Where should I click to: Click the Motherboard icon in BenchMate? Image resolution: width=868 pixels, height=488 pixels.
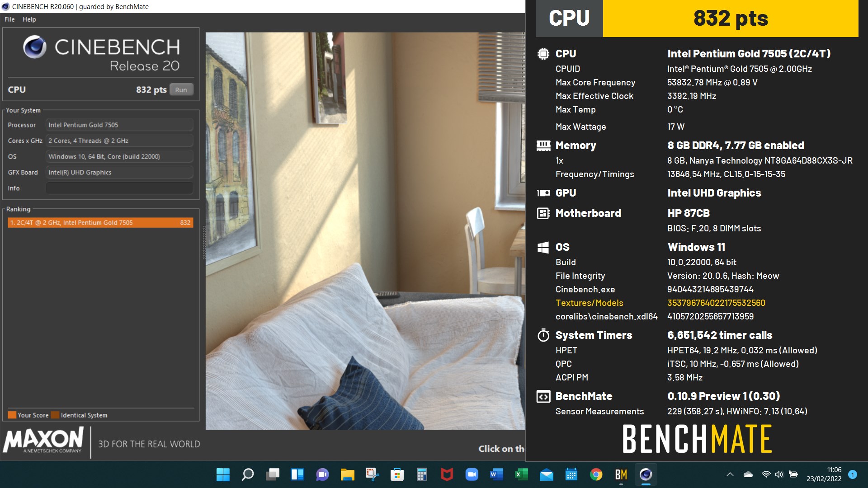coord(543,213)
